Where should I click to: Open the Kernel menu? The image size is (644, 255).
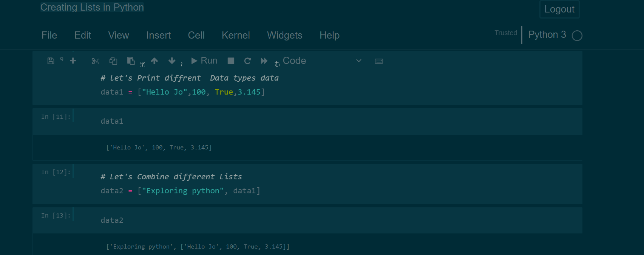[236, 35]
